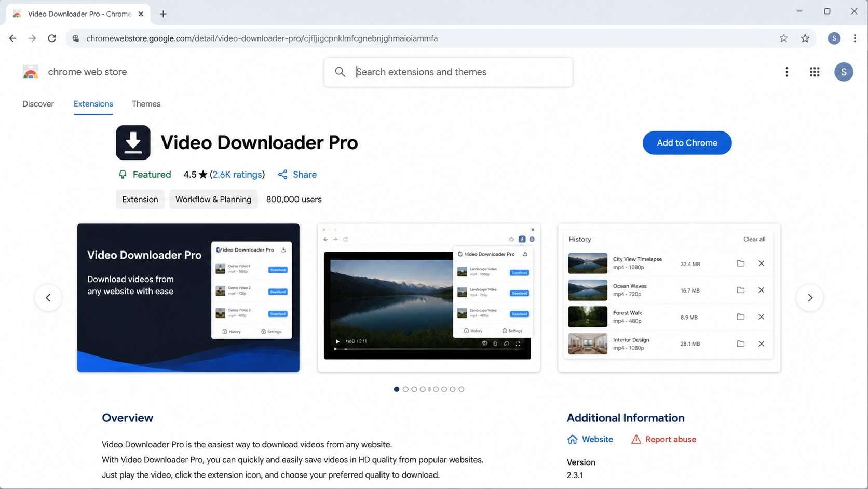Viewport: 868px width, 489px height.
Task: Select the Video Downloader Pro browser tab
Action: 78,14
